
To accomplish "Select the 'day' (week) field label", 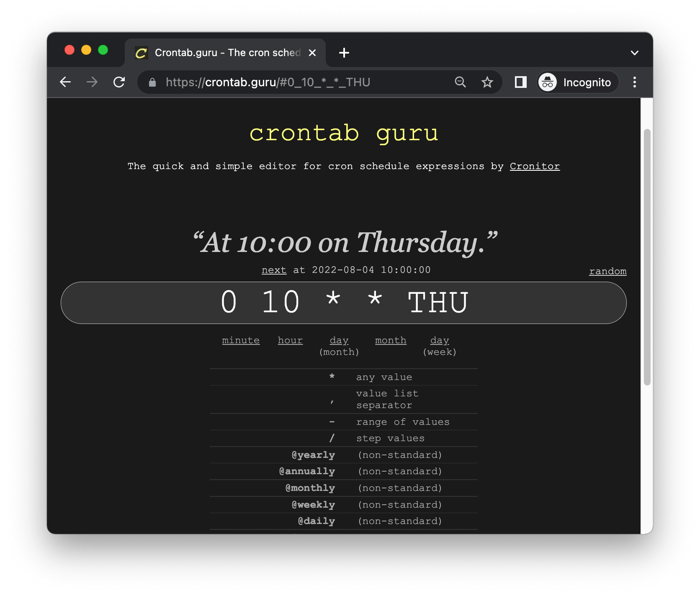I will click(440, 340).
